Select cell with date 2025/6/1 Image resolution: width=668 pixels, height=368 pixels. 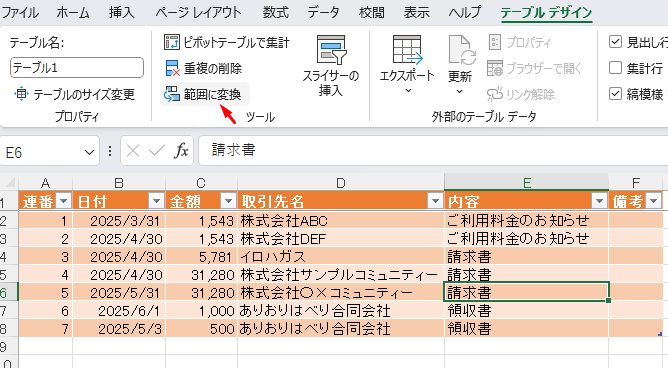click(119, 311)
